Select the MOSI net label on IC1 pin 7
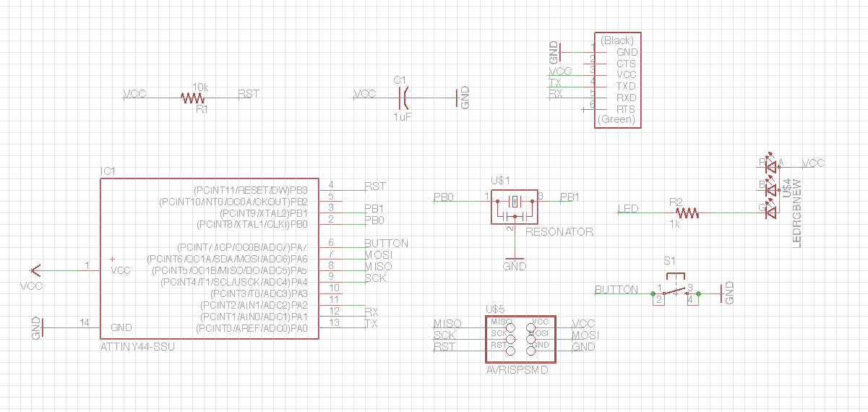 click(379, 255)
